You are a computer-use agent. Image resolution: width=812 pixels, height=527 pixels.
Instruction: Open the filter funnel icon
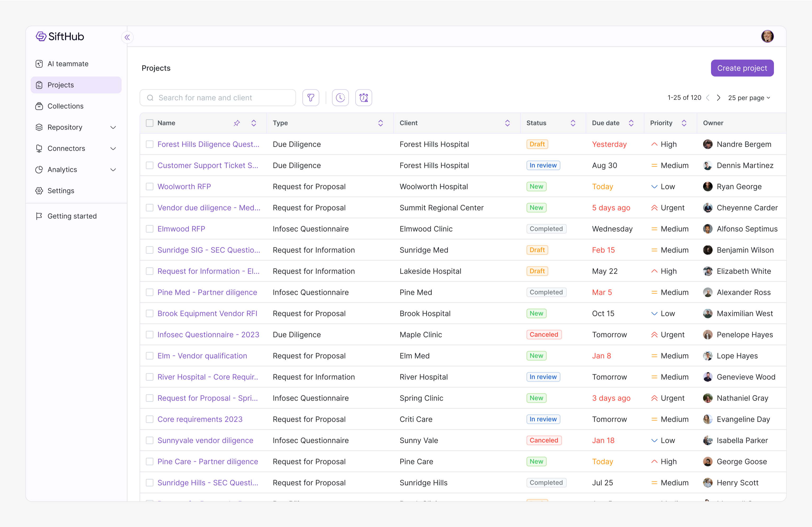311,98
